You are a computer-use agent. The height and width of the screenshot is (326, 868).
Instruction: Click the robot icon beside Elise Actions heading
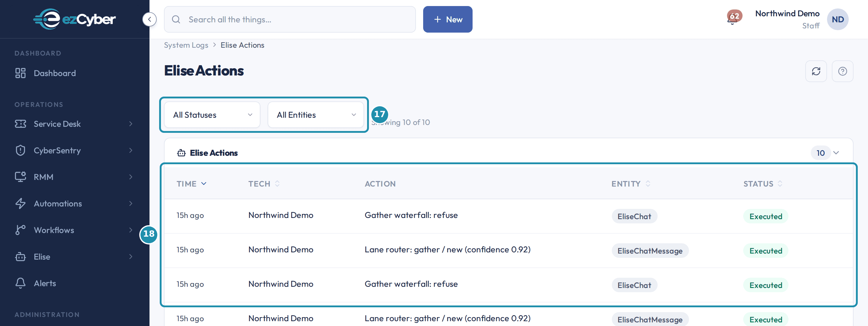(x=181, y=153)
